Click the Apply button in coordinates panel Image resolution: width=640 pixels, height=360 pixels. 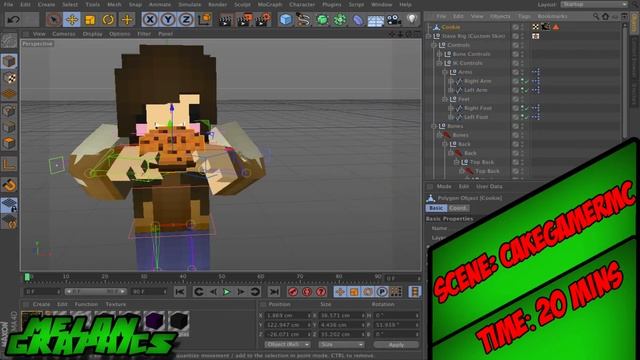(396, 345)
